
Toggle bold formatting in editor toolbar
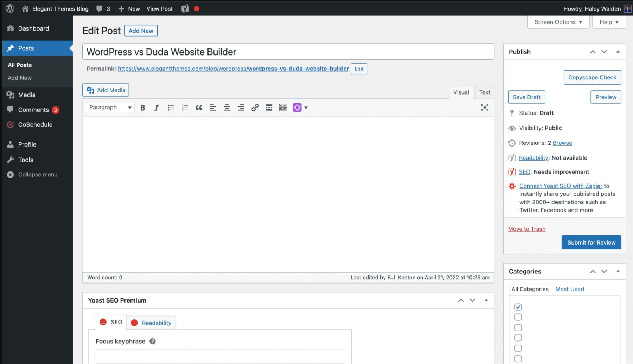click(143, 108)
